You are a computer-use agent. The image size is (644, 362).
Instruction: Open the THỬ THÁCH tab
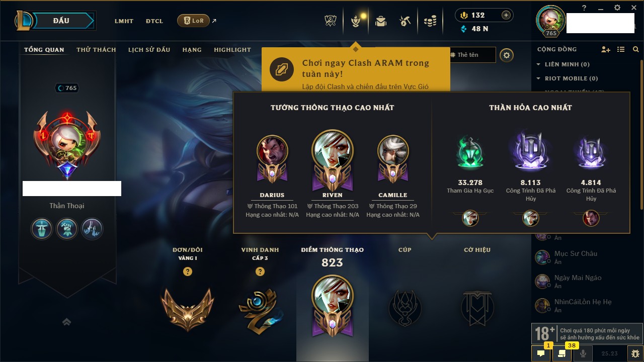[96, 50]
